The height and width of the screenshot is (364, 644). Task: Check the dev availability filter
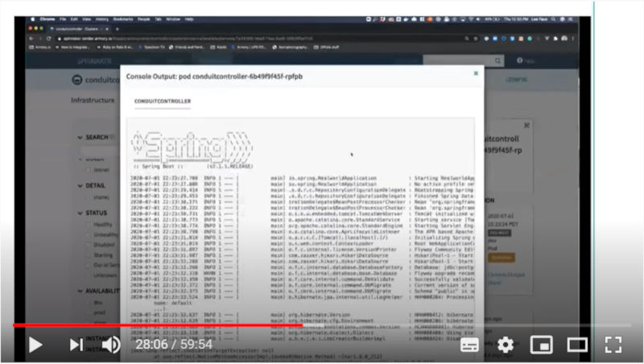[x=89, y=303]
